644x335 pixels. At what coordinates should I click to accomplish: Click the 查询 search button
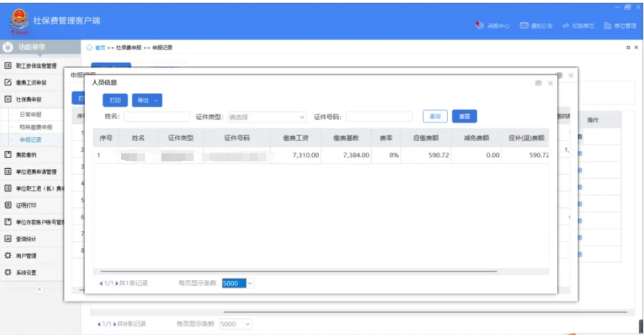point(435,116)
